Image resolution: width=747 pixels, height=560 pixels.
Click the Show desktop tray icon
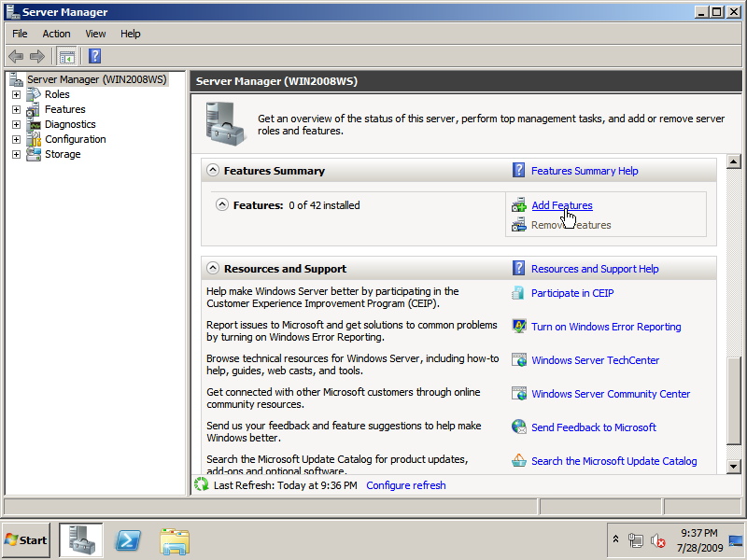[736, 540]
